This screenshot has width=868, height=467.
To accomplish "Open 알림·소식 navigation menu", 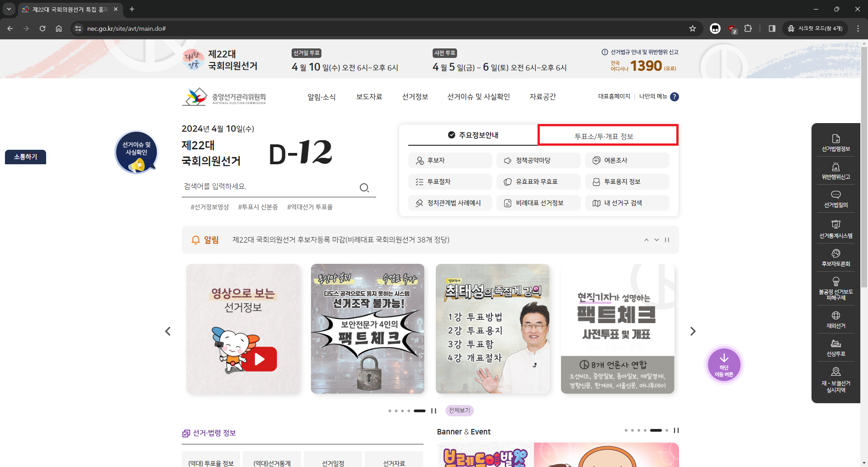I will pos(321,97).
